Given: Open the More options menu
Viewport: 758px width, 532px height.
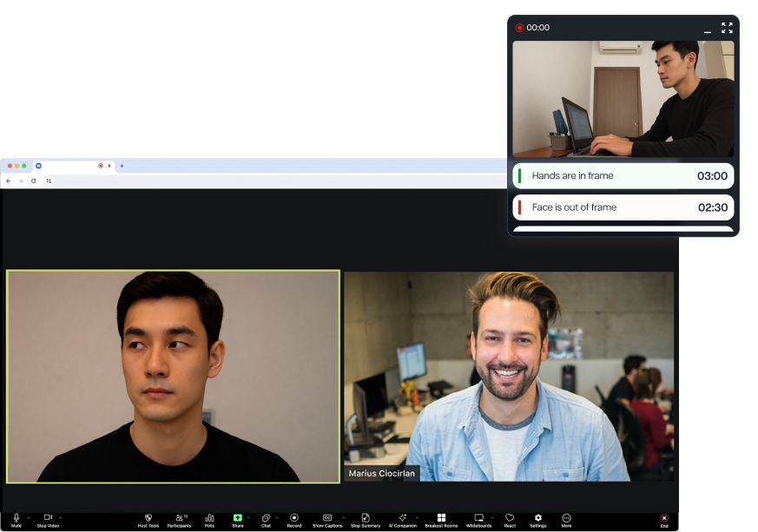Looking at the screenshot, I should (566, 519).
